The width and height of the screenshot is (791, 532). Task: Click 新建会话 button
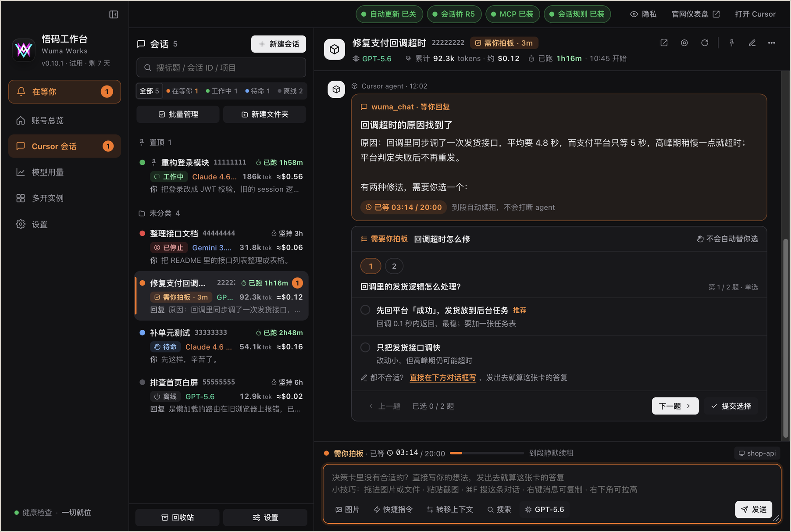[278, 44]
